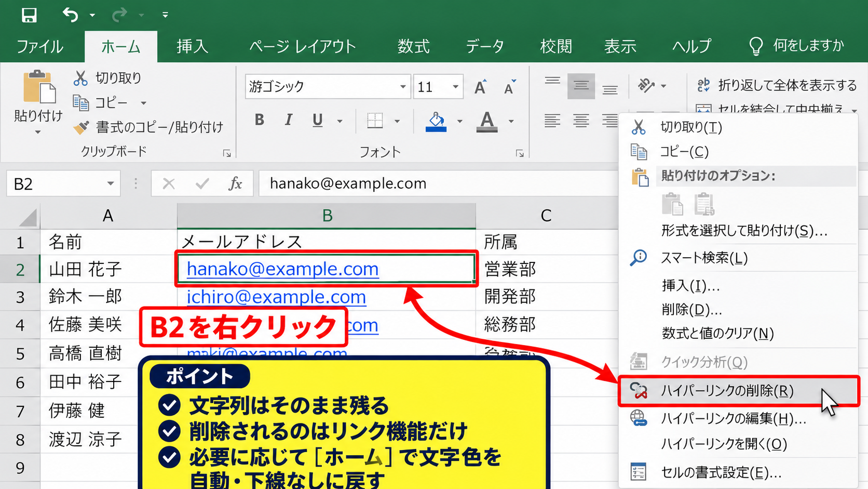Switch to the 数式 ribbon tab

413,47
